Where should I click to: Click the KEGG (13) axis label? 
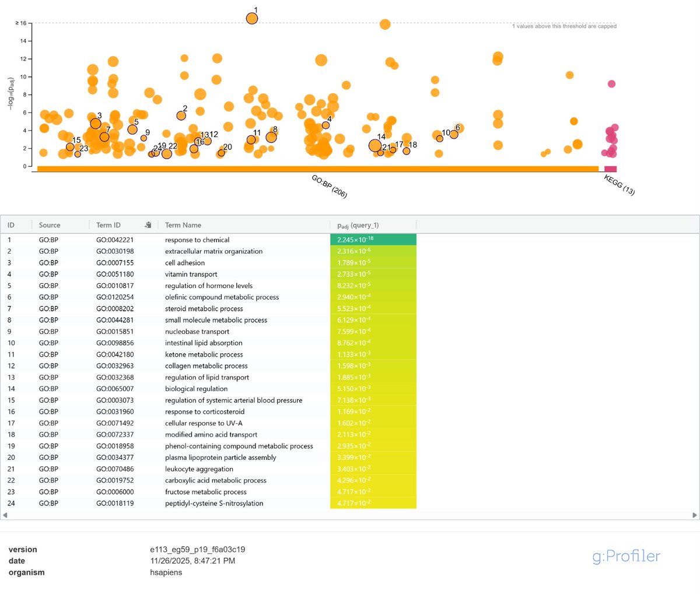click(x=618, y=185)
